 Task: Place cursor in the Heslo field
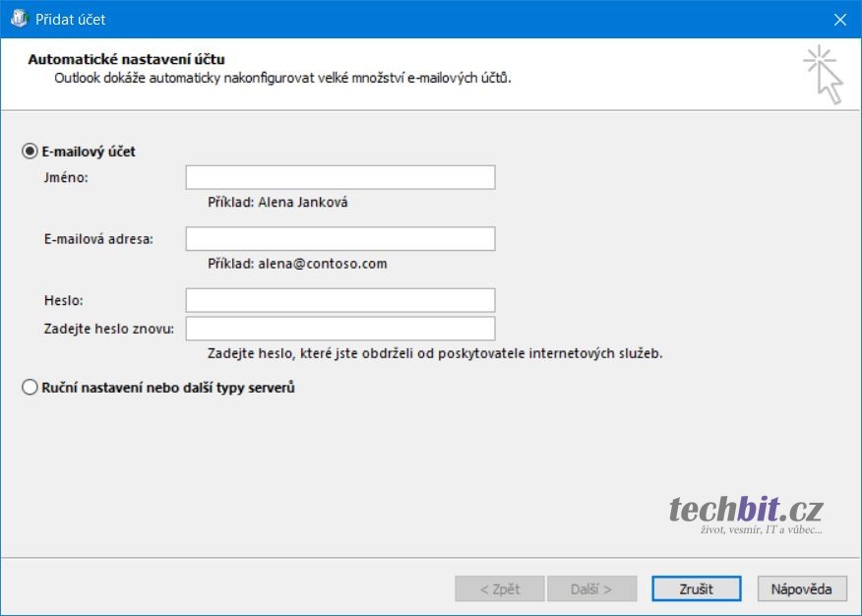click(x=339, y=300)
